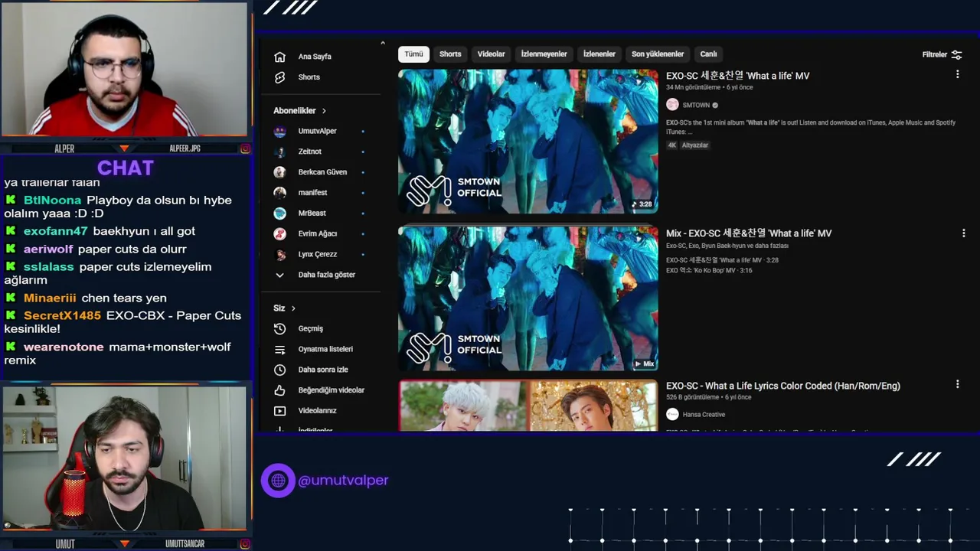Image resolution: width=980 pixels, height=551 pixels.
Task: Open Lynx Çerezz channel avatar
Action: [279, 254]
